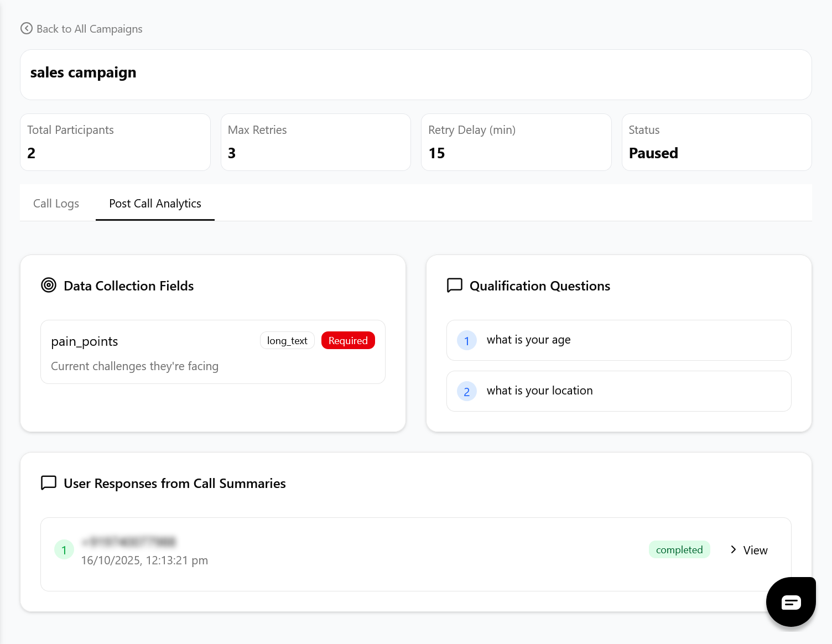The width and height of the screenshot is (832, 644).
Task: Click the Paused status card
Action: [716, 143]
